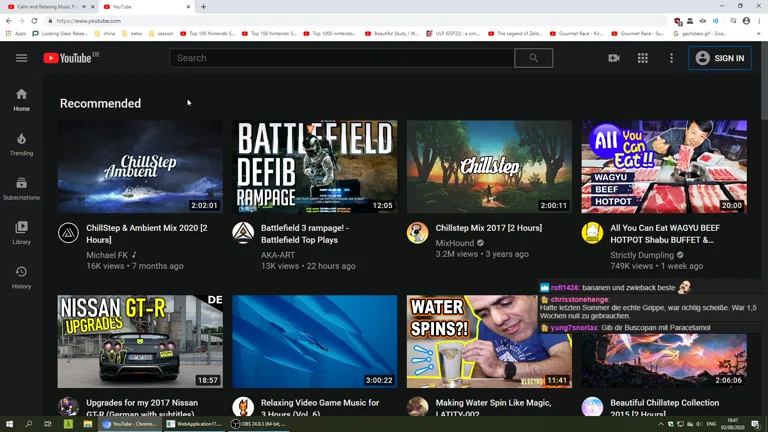
Task: Open the YouTube hamburger guide menu
Action: (x=21, y=58)
